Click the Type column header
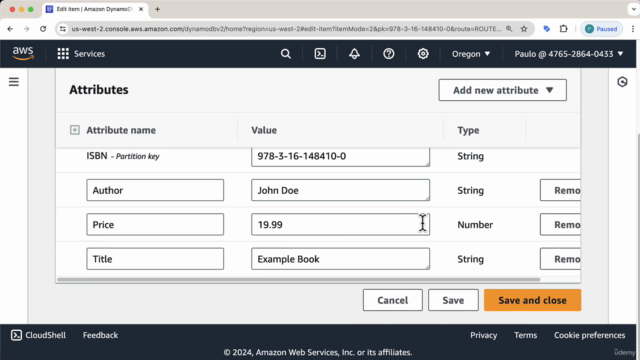The height and width of the screenshot is (360, 640). click(468, 130)
